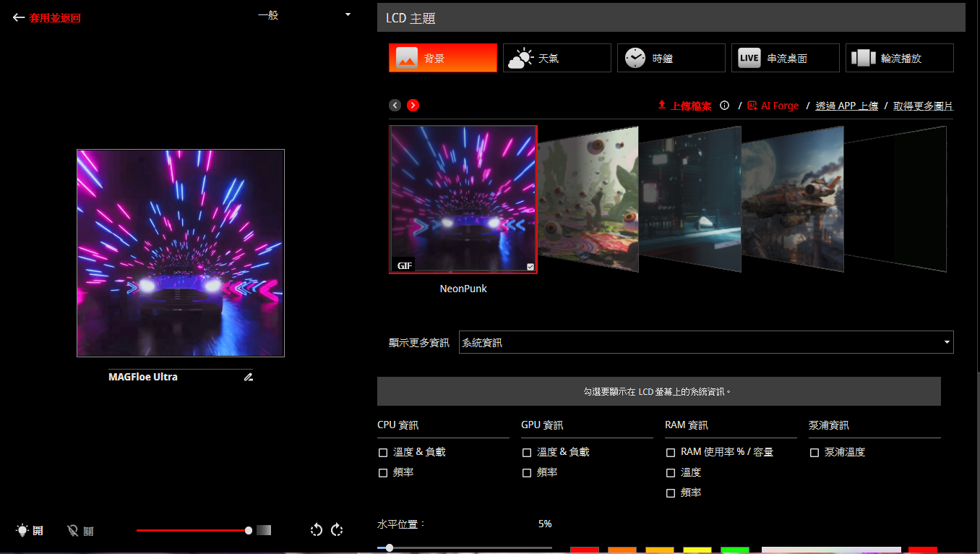Rotate the display clockwise
The width and height of the screenshot is (980, 554).
pyautogui.click(x=337, y=529)
